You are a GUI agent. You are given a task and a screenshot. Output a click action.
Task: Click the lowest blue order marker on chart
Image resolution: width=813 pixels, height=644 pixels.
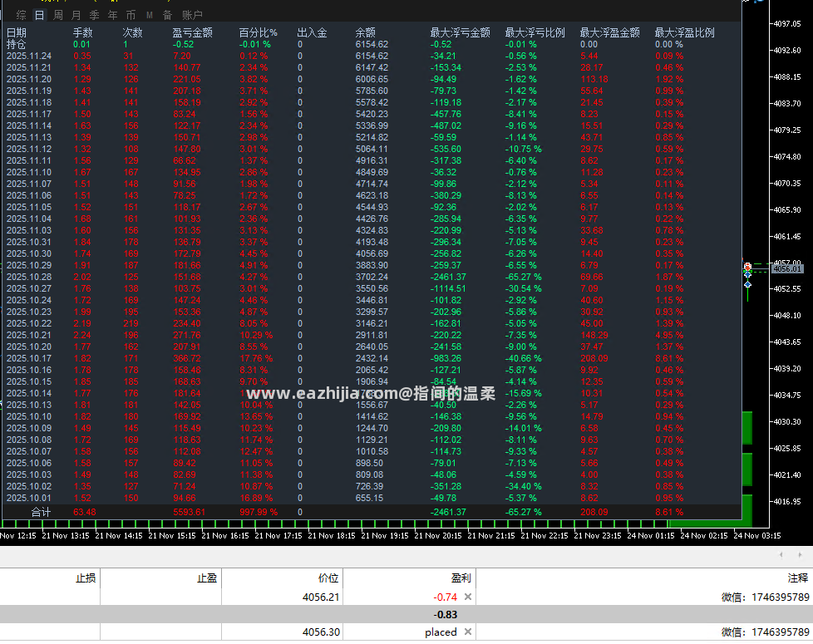pos(747,284)
